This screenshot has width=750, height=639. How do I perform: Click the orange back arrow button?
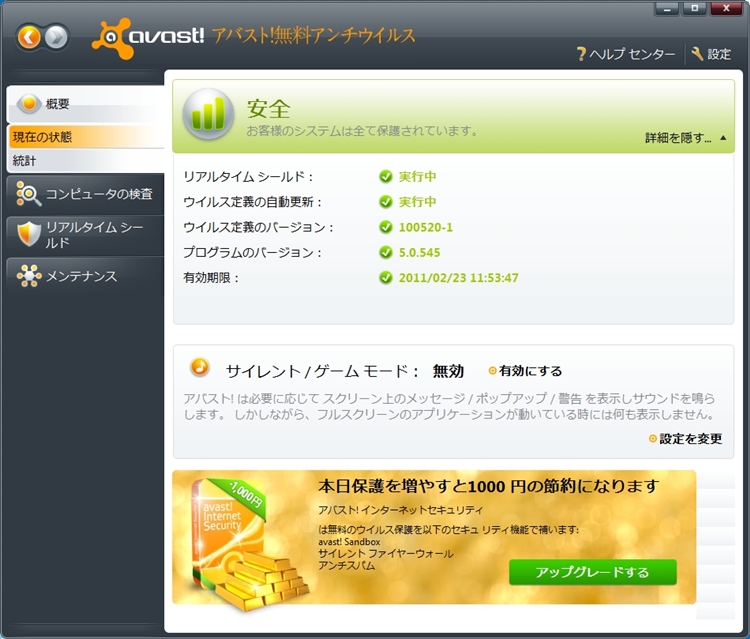coord(29,37)
